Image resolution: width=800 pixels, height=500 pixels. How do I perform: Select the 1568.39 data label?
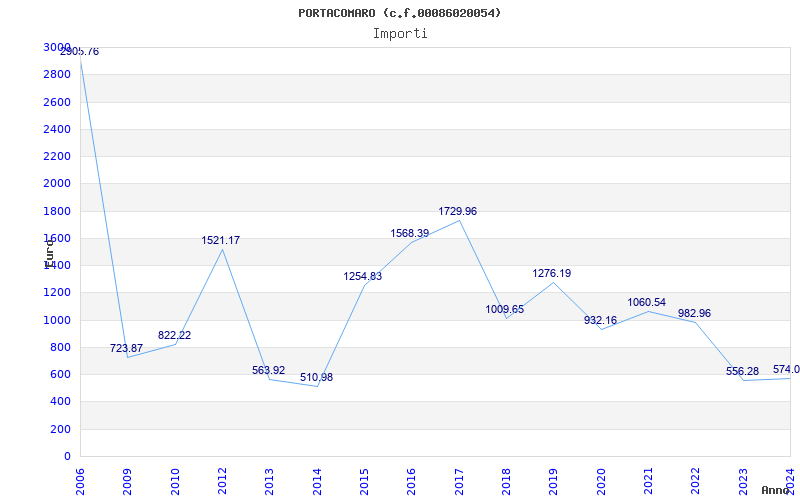pyautogui.click(x=410, y=233)
